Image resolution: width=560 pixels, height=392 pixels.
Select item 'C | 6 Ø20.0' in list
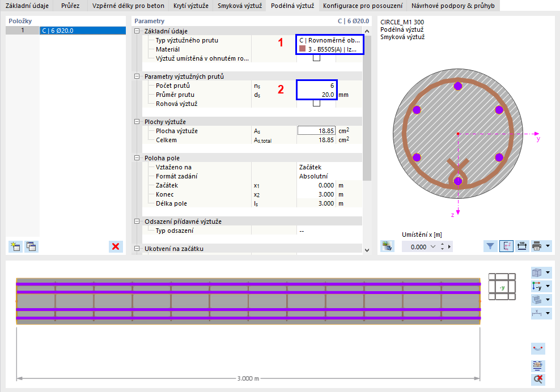[83, 31]
